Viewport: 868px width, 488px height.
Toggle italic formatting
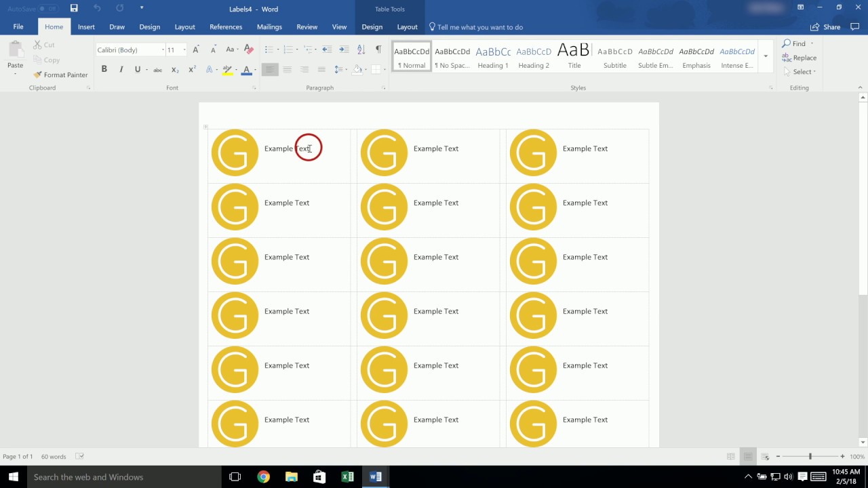click(x=121, y=69)
